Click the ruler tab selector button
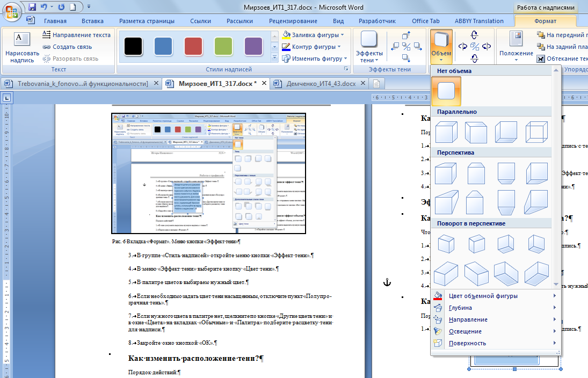Image resolution: width=588 pixels, height=378 pixels. [x=7, y=98]
